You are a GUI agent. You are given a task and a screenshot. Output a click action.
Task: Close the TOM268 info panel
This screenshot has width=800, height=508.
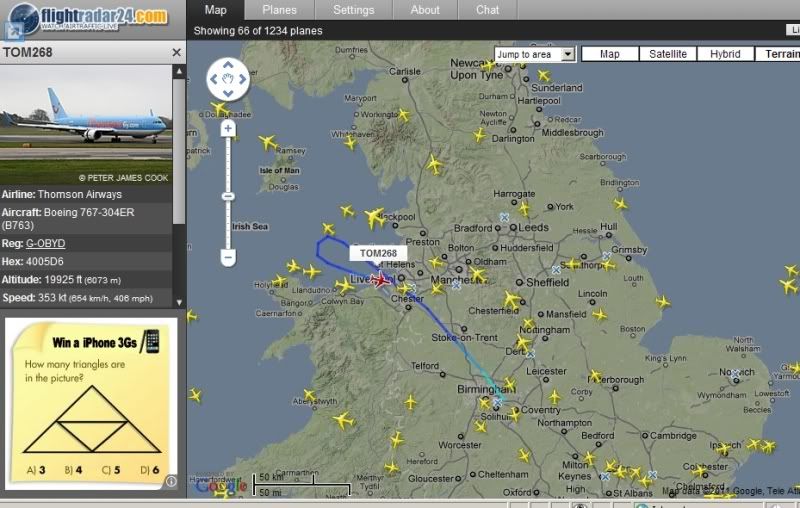(x=177, y=53)
